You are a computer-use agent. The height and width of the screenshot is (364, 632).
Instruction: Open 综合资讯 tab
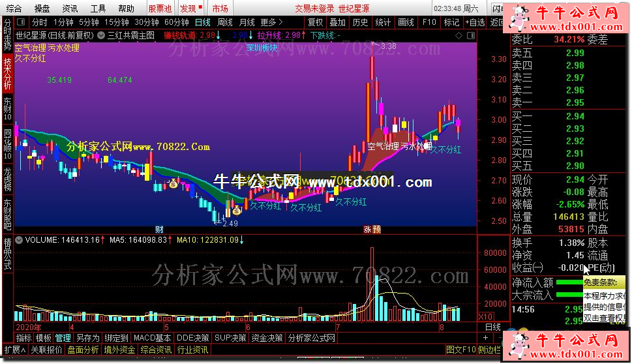pyautogui.click(x=156, y=350)
